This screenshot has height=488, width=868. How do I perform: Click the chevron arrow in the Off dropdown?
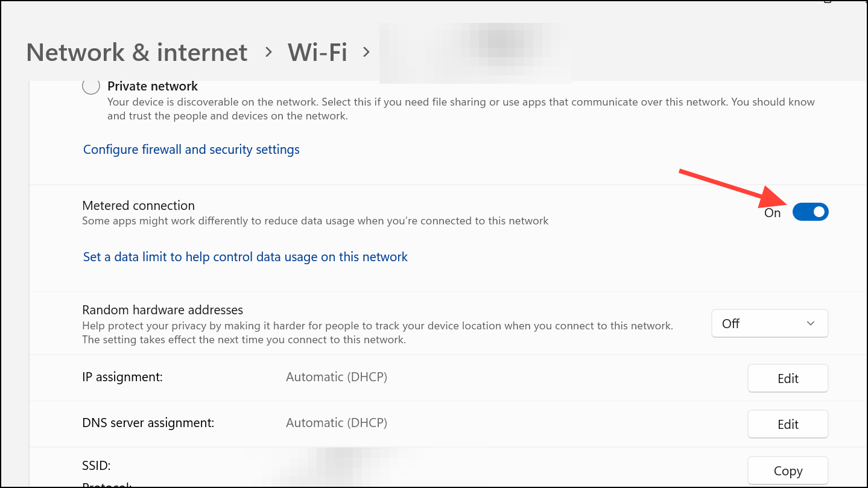(x=811, y=323)
